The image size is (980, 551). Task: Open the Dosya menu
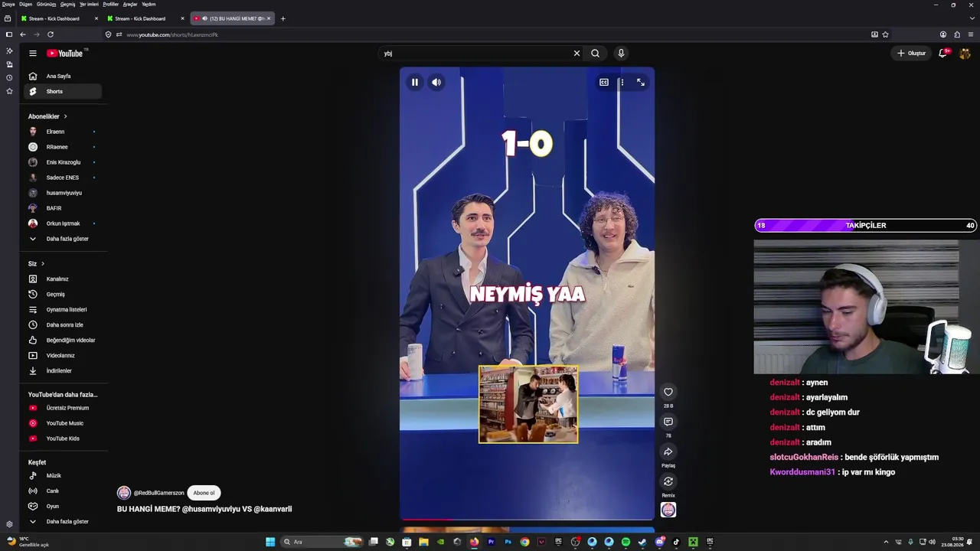[x=8, y=4]
